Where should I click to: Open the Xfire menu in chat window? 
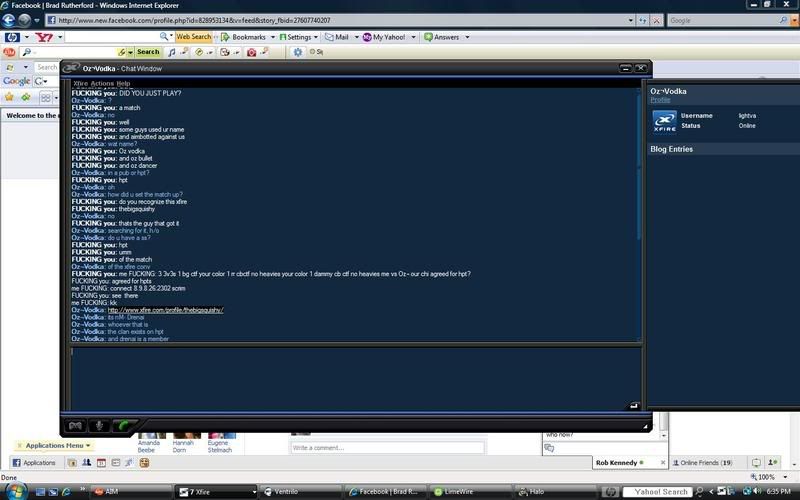click(x=80, y=83)
